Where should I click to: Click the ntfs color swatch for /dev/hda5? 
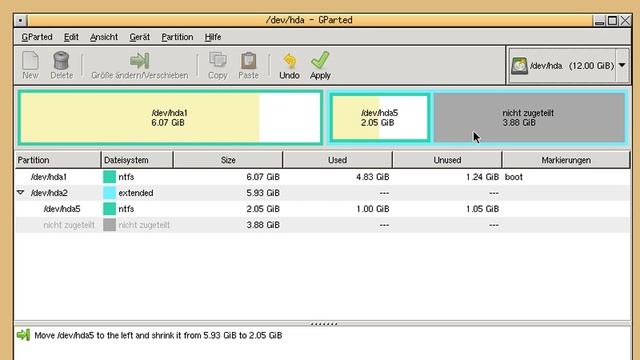[x=109, y=209]
